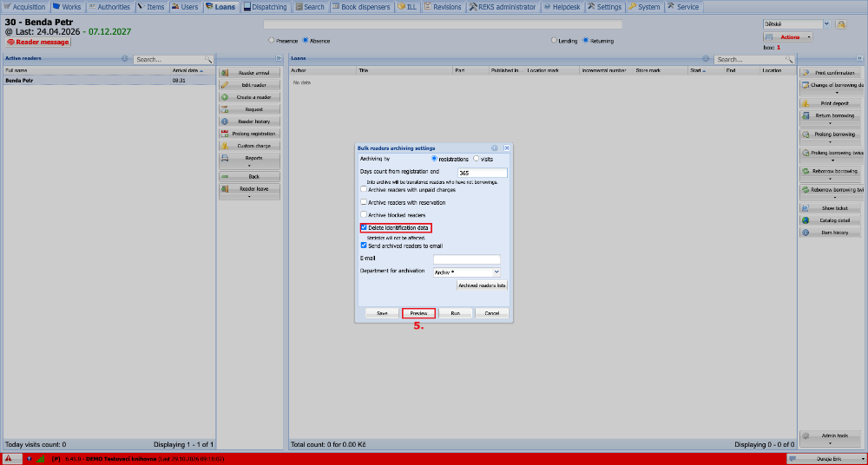Image resolution: width=868 pixels, height=465 pixels.
Task: Click the help icon in Loans panel header
Action: 706,58
